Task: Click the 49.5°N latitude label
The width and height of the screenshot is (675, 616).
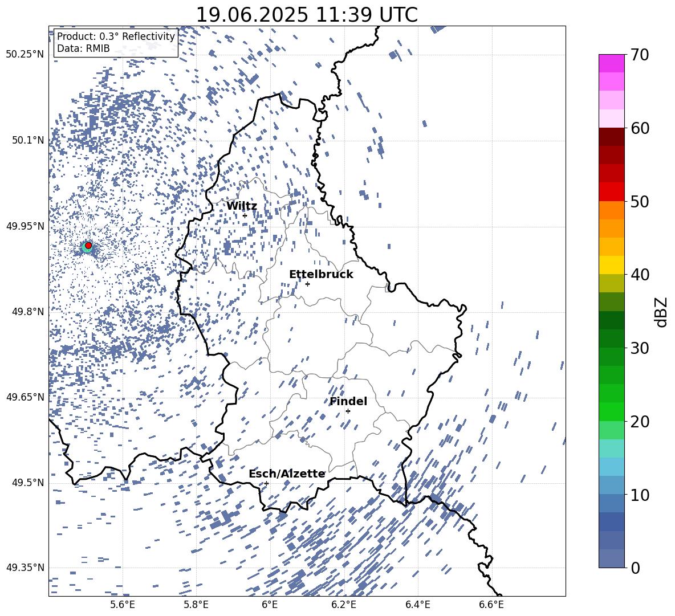Action: [28, 482]
